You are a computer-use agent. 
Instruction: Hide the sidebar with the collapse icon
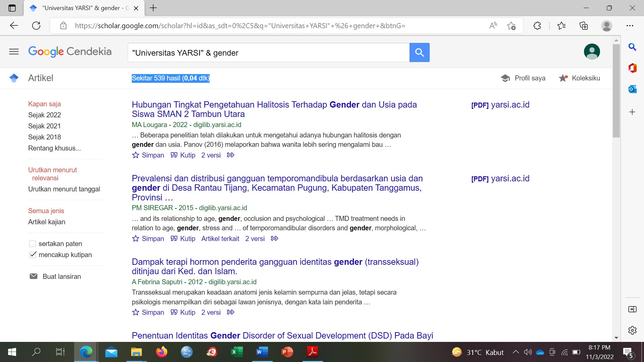pos(632,309)
